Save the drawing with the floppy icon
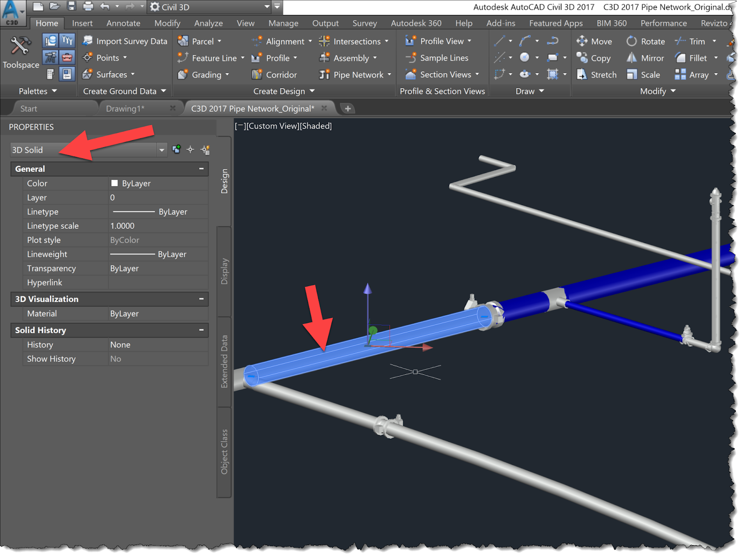746x560 pixels. click(71, 7)
